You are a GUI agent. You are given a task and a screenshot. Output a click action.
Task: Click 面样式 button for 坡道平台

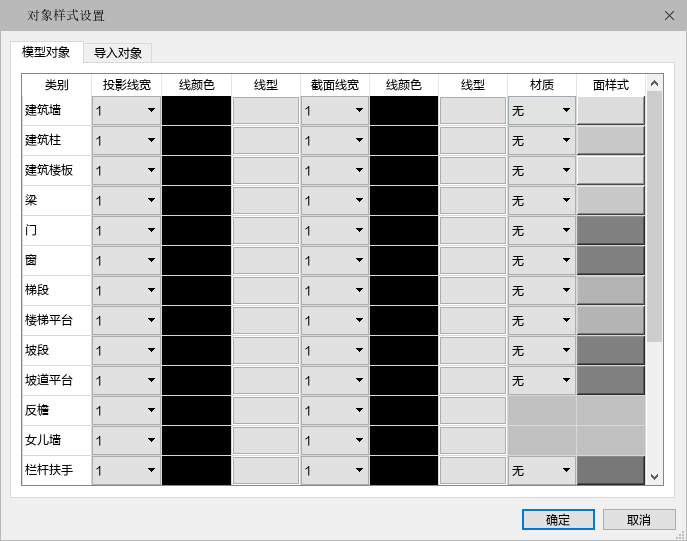(611, 380)
